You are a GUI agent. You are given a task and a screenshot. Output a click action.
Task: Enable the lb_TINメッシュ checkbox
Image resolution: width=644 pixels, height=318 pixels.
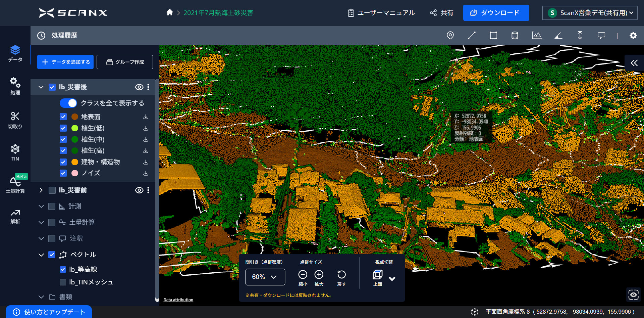[63, 282]
